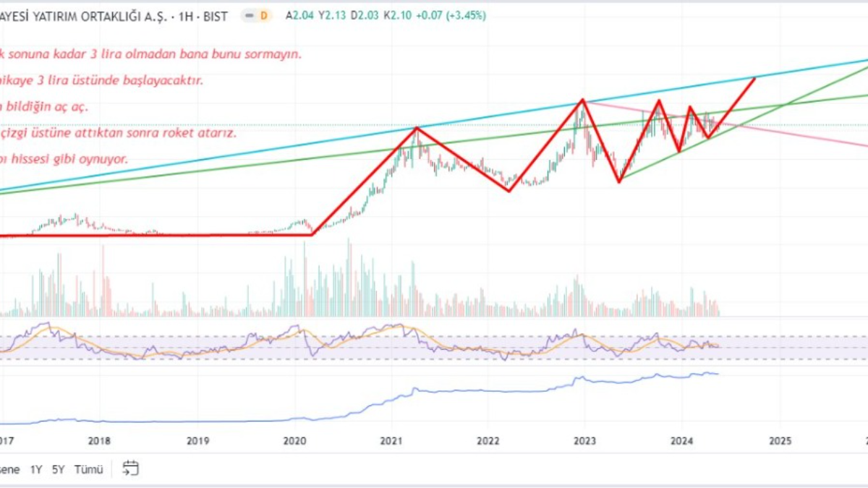Show all data with Tümü range
Viewport: 868px width, 488px height.
[90, 469]
